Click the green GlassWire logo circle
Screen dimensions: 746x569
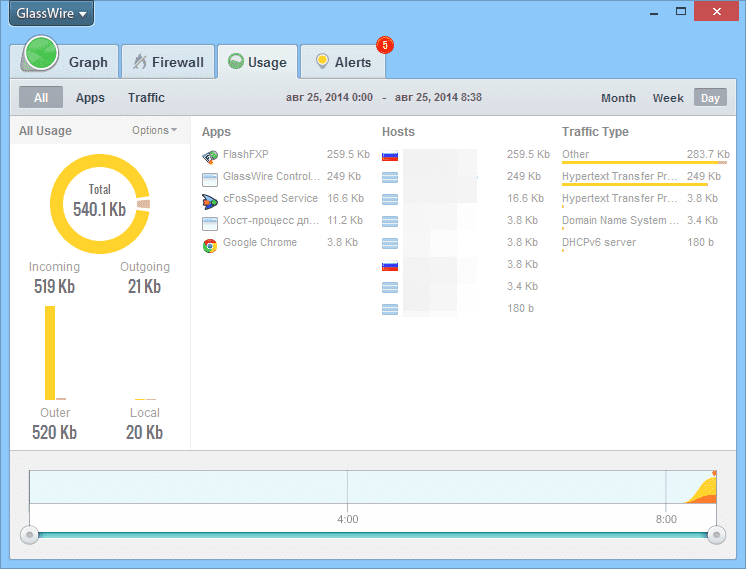click(x=42, y=56)
